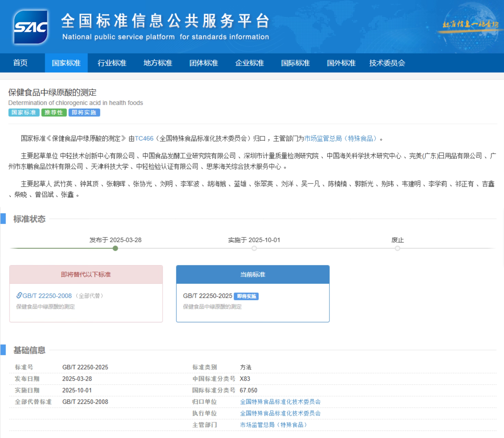The width and height of the screenshot is (504, 438).
Task: Go to 技术委员会 page
Action: tap(387, 63)
